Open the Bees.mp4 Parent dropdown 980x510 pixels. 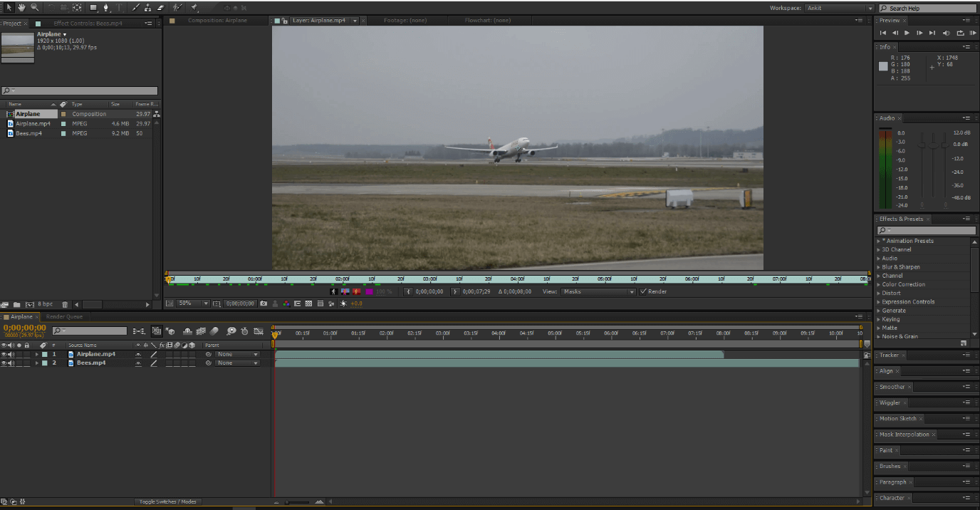point(238,363)
